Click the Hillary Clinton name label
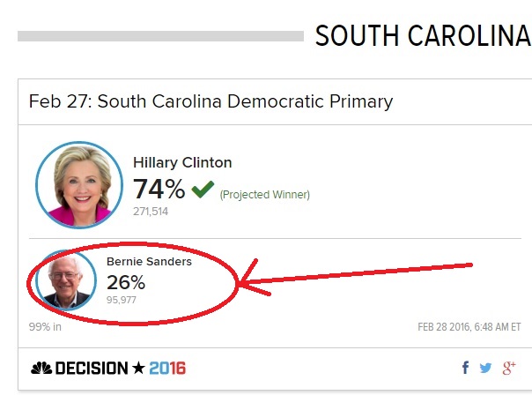This screenshot has width=532, height=395. click(182, 162)
